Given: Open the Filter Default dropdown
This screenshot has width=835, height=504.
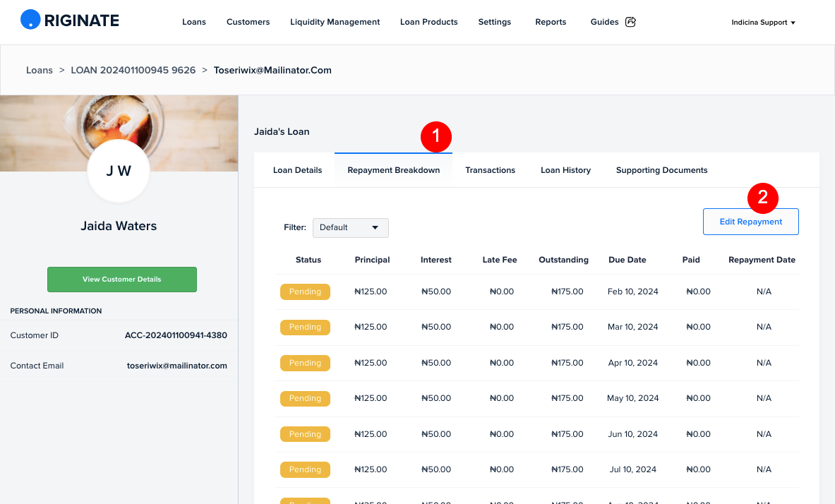Looking at the screenshot, I should click(350, 227).
